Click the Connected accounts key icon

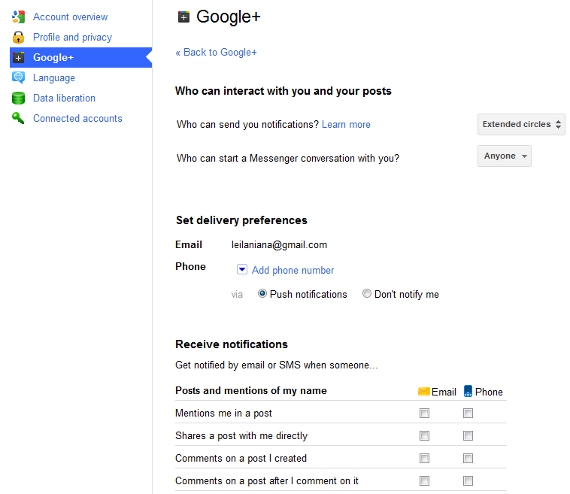click(18, 118)
